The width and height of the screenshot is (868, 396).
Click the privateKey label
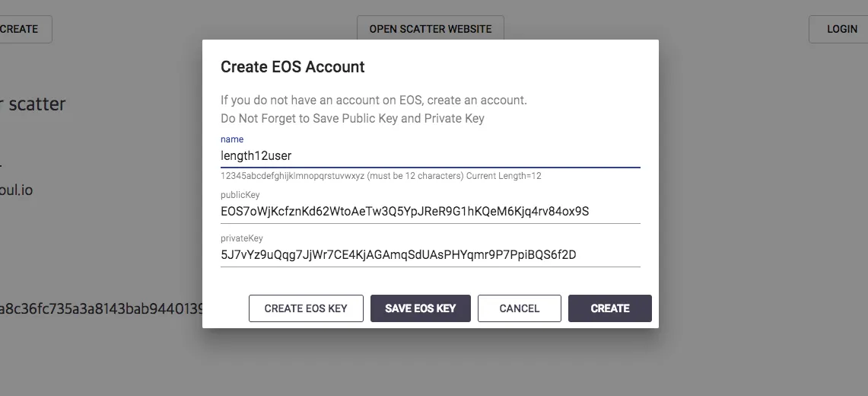241,238
